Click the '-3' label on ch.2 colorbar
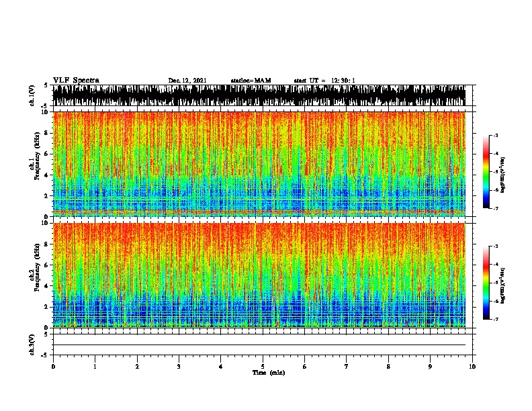The width and height of the screenshot is (532, 411). click(495, 246)
